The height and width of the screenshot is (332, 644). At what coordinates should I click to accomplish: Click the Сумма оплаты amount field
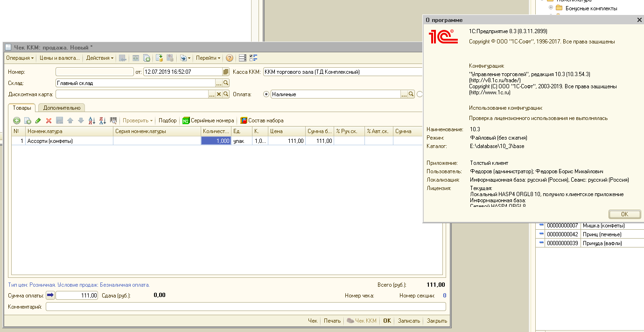point(77,295)
